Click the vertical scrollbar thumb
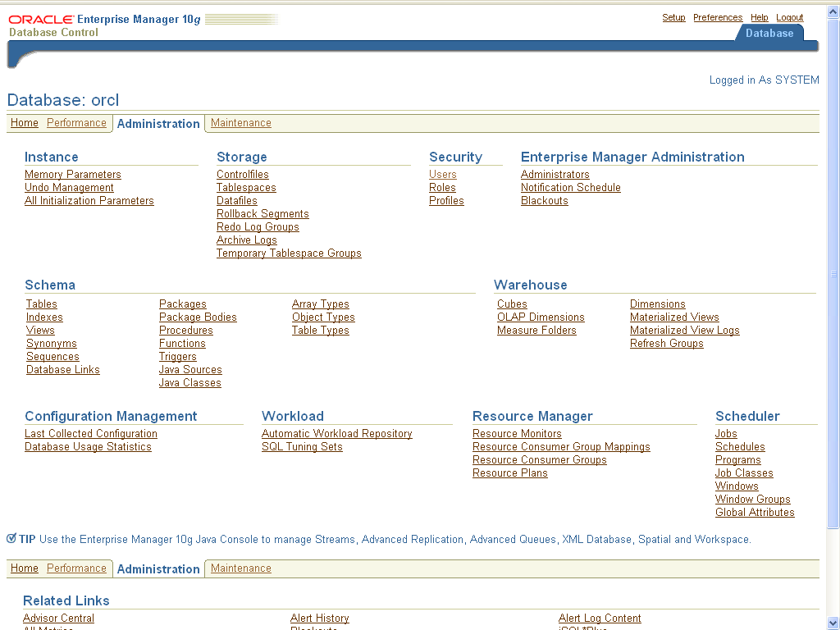Image resolution: width=840 pixels, height=630 pixels. click(x=833, y=273)
